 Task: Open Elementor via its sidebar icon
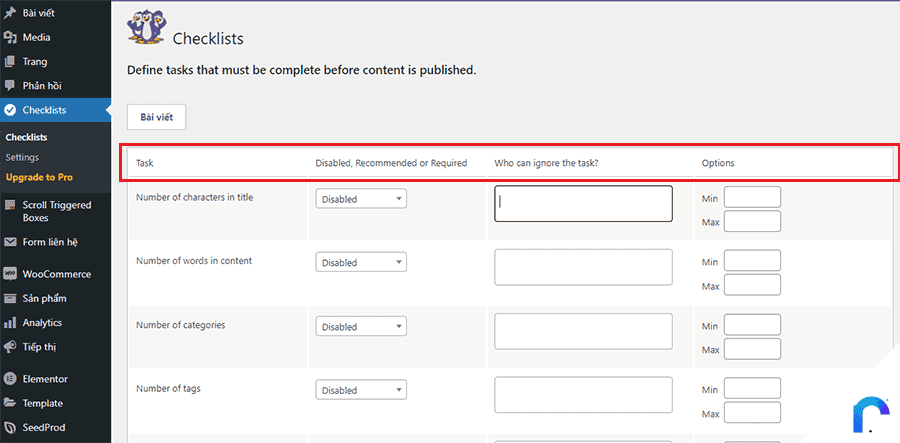click(10, 379)
